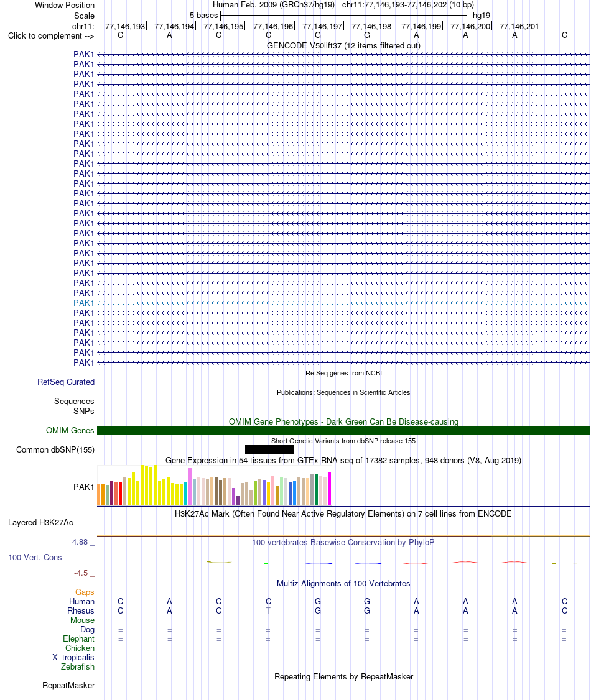
Task: Open 'Repeating Elements by RepeatMasker' track title
Action: [x=343, y=677]
